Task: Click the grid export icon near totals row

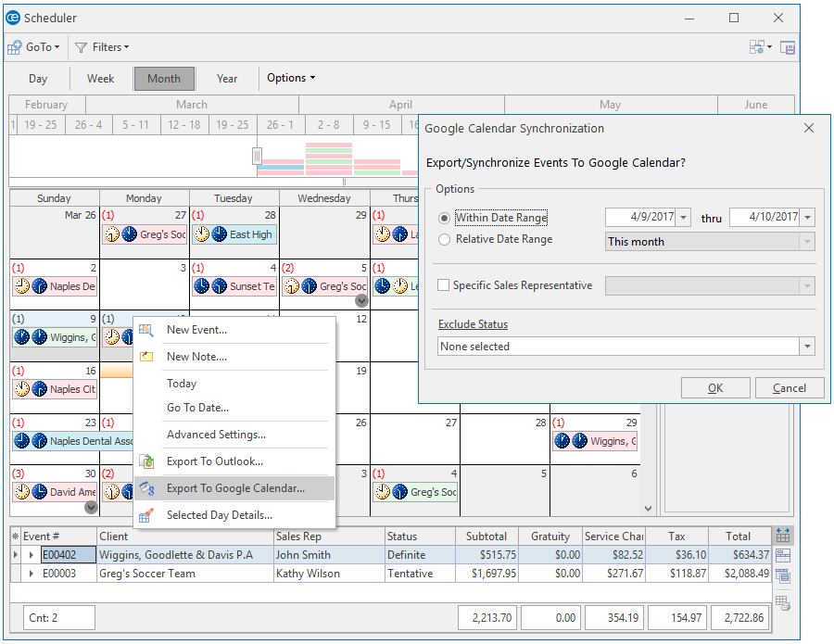Action: coord(782,602)
